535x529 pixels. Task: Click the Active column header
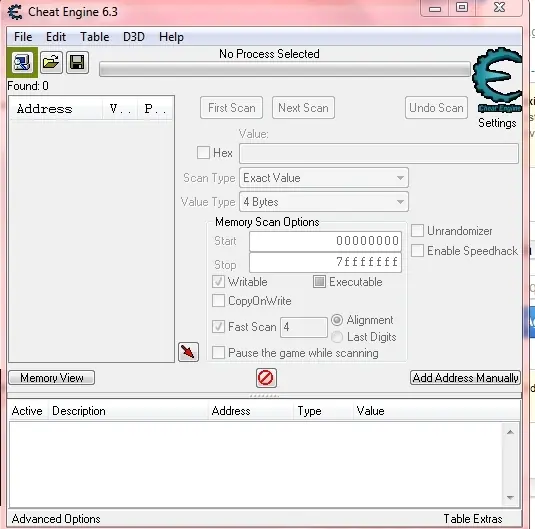[27, 411]
